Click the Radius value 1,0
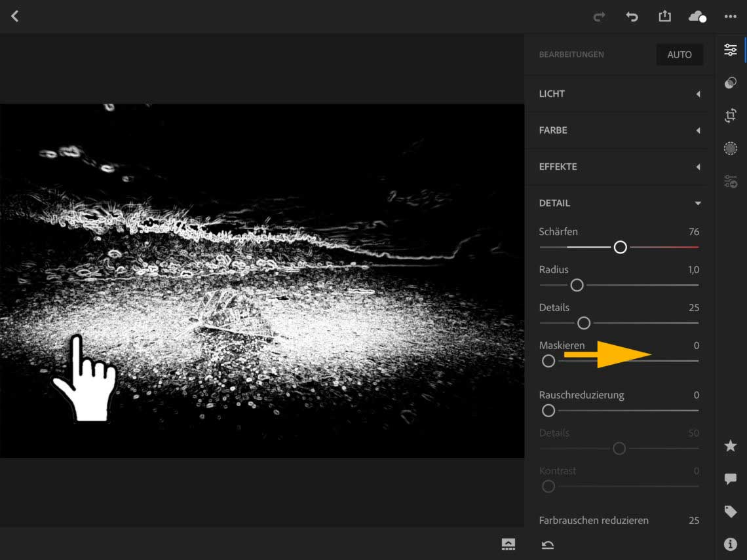 click(x=694, y=270)
